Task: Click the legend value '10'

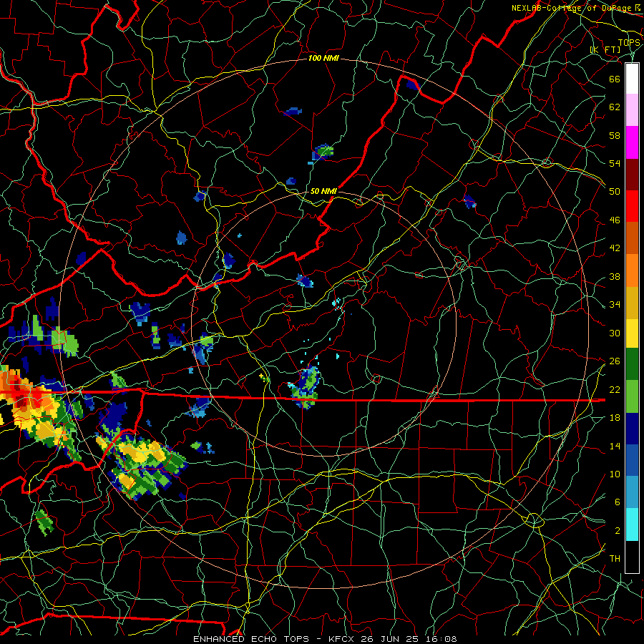Action: point(615,474)
